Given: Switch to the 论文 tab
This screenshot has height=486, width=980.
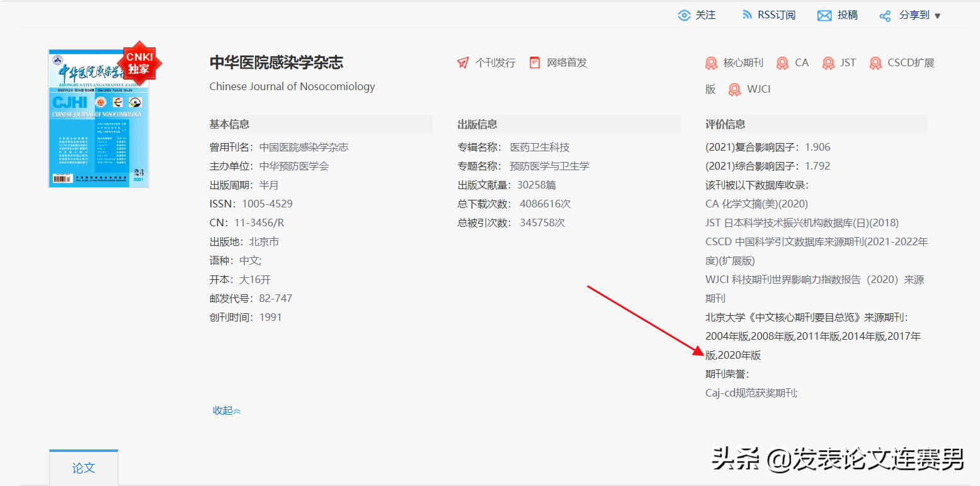Looking at the screenshot, I should (x=84, y=467).
